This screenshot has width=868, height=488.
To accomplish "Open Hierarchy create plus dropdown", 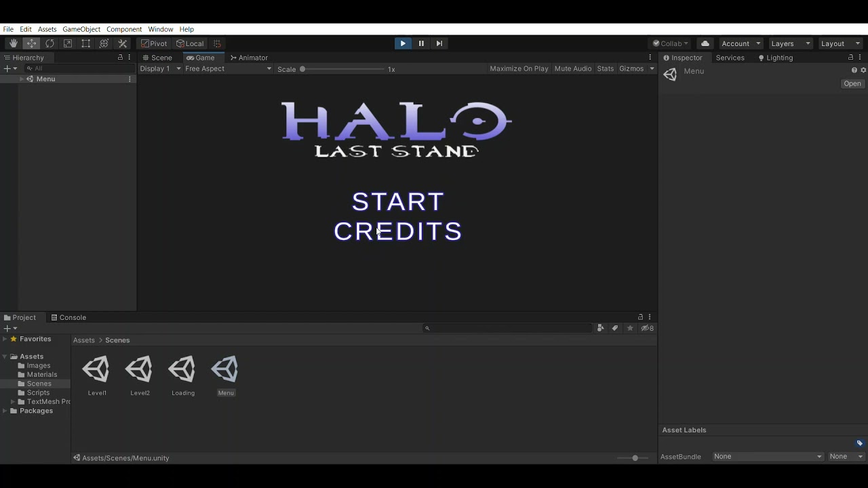I will [10, 68].
